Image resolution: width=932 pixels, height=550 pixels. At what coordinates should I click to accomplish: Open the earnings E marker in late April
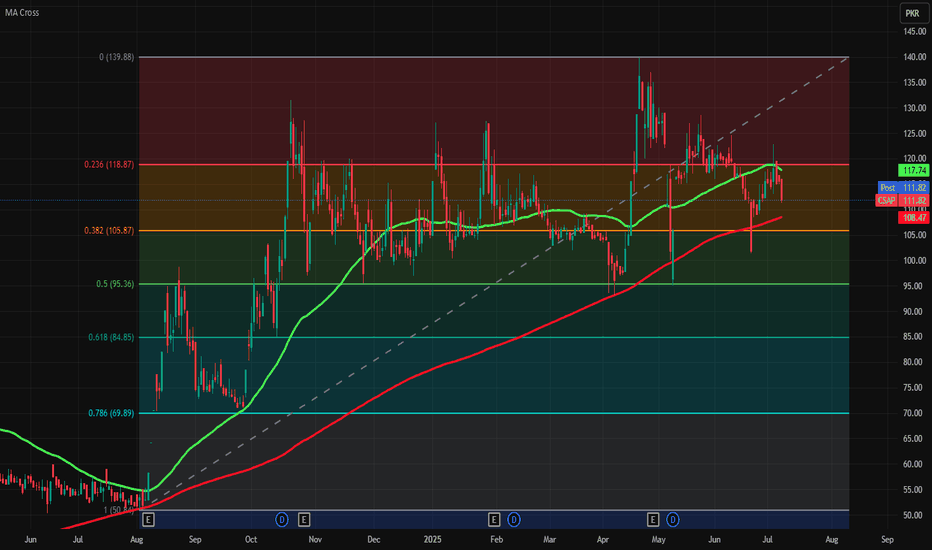[x=653, y=520]
